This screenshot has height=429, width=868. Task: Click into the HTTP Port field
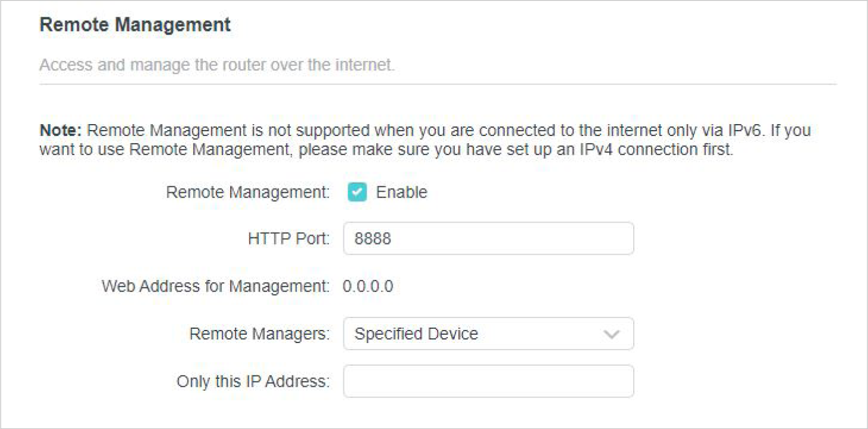(488, 239)
